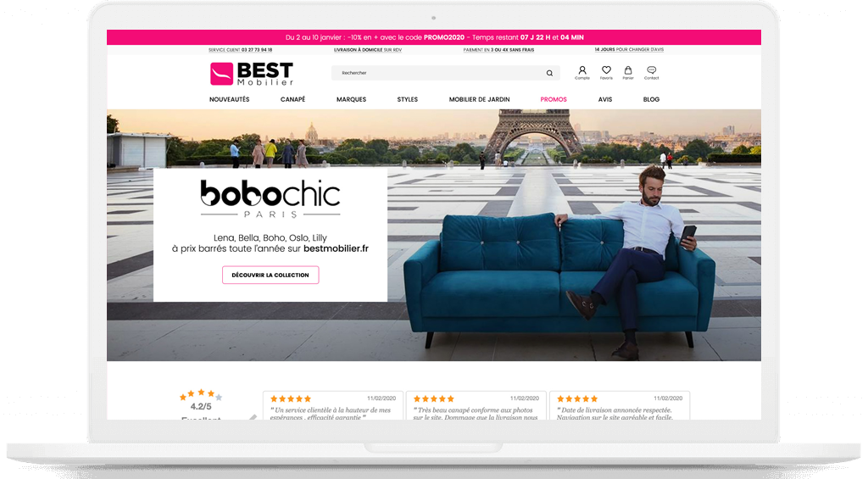Image resolution: width=868 pixels, height=479 pixels.
Task: Click the PROMO2020 pink promo banner
Action: [x=434, y=37]
